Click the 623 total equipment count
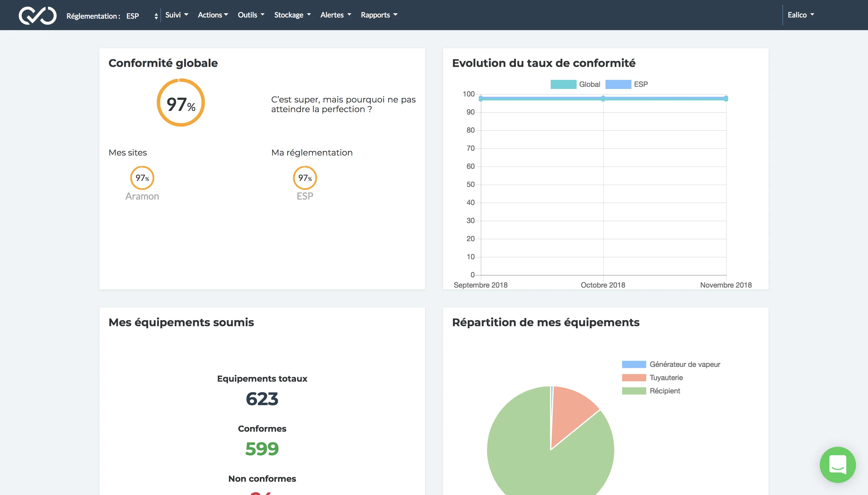Image resolution: width=868 pixels, height=495 pixels. (x=262, y=399)
